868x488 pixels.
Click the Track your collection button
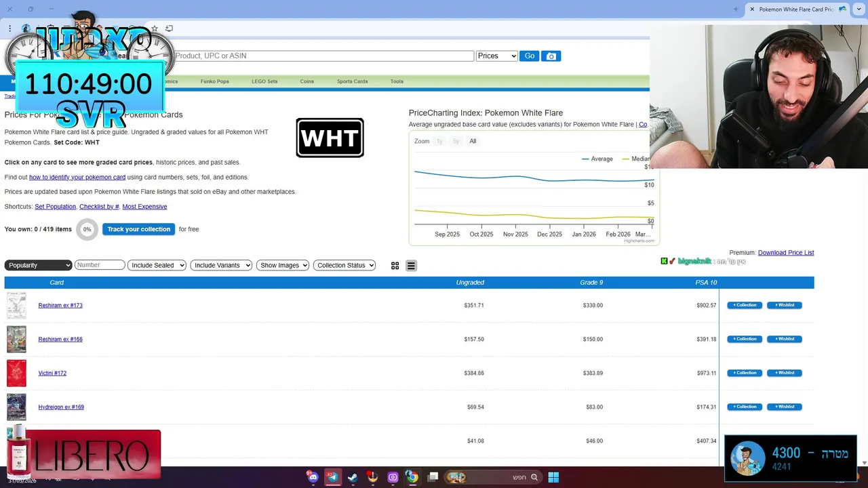138,229
